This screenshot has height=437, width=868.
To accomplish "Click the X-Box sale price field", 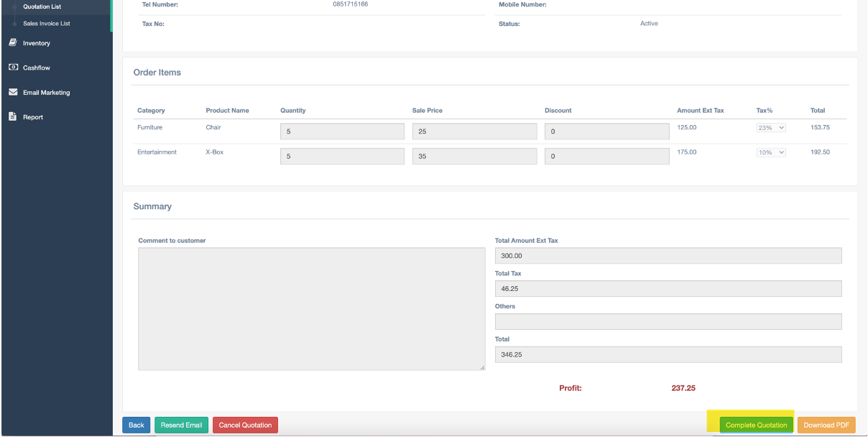I will (x=474, y=156).
